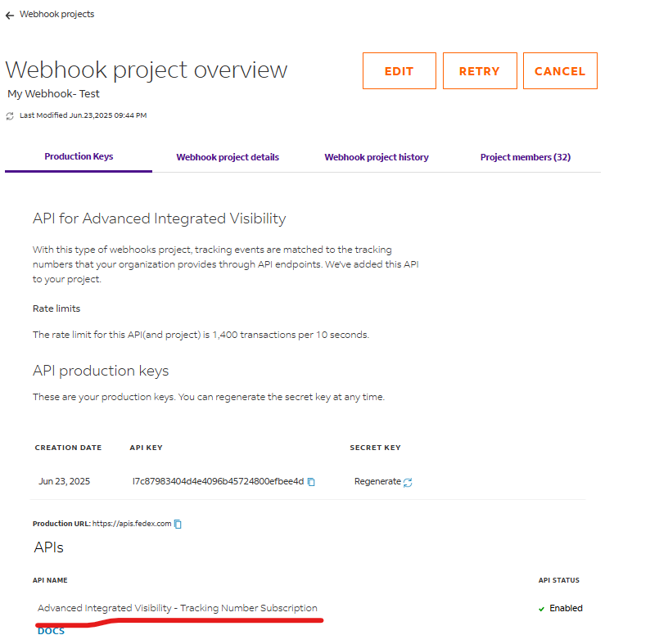Screen dimensions: 659x644
Task: Open the Webhook project history tab
Action: click(x=376, y=157)
